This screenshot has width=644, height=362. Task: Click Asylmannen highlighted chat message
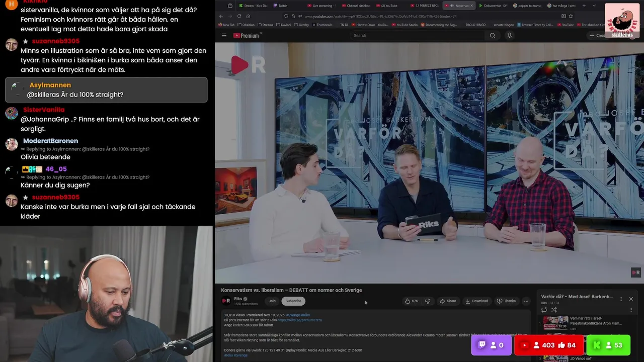click(x=106, y=90)
